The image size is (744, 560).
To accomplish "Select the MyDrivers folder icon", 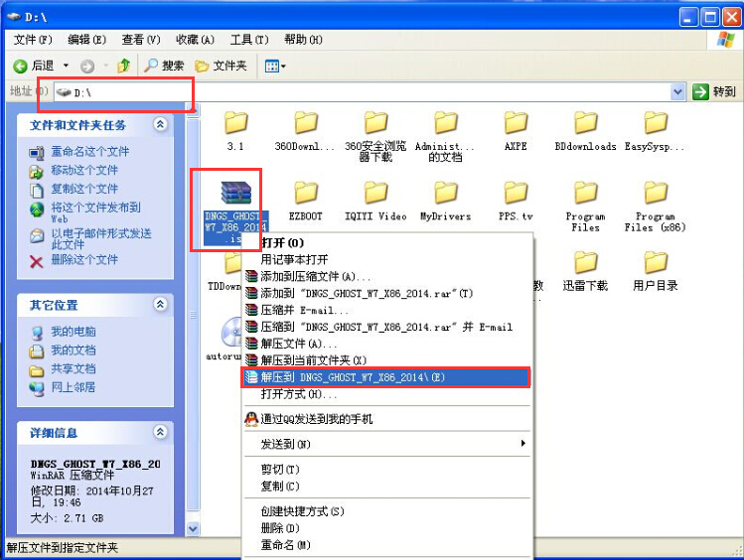I will [446, 193].
